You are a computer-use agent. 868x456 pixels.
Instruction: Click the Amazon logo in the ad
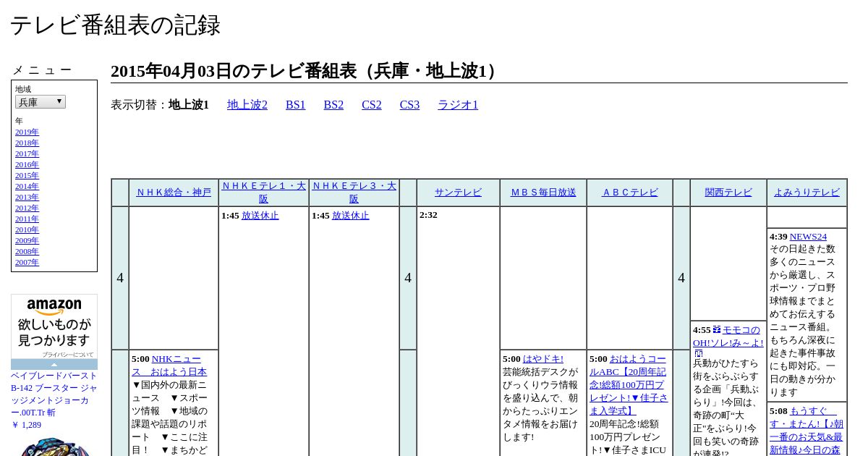pyautogui.click(x=54, y=306)
